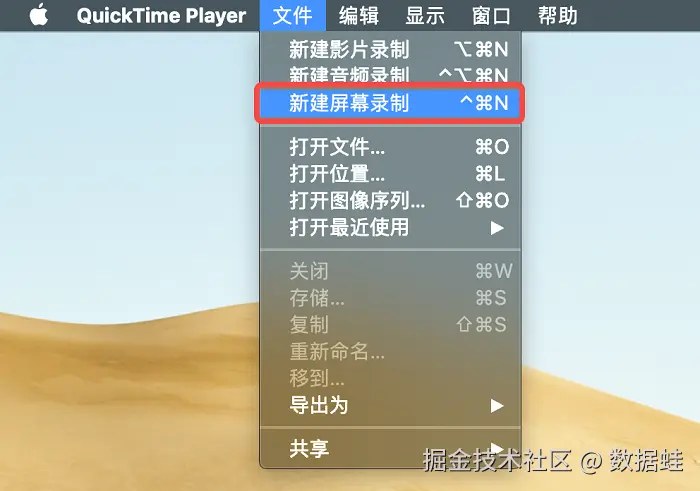
Task: Open the Apple logo menu
Action: click(x=38, y=15)
